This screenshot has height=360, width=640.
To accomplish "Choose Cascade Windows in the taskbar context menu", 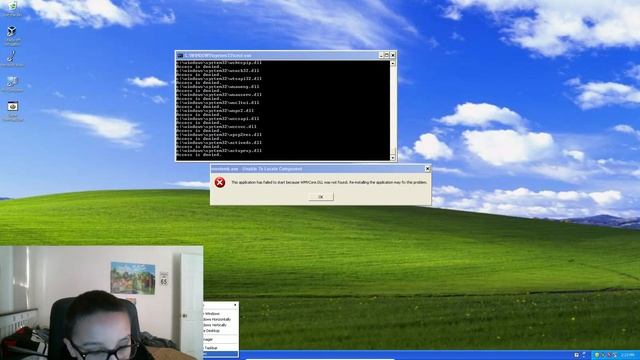I will pos(220,313).
